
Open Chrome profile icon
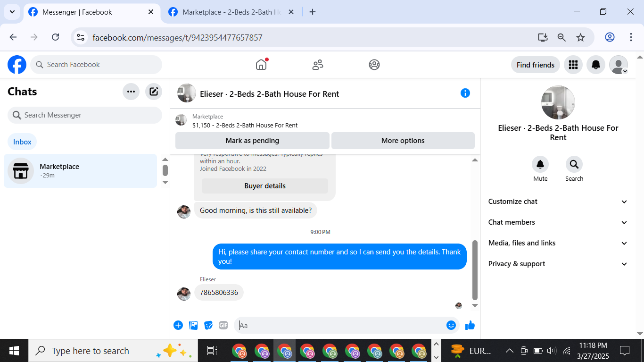tap(610, 37)
